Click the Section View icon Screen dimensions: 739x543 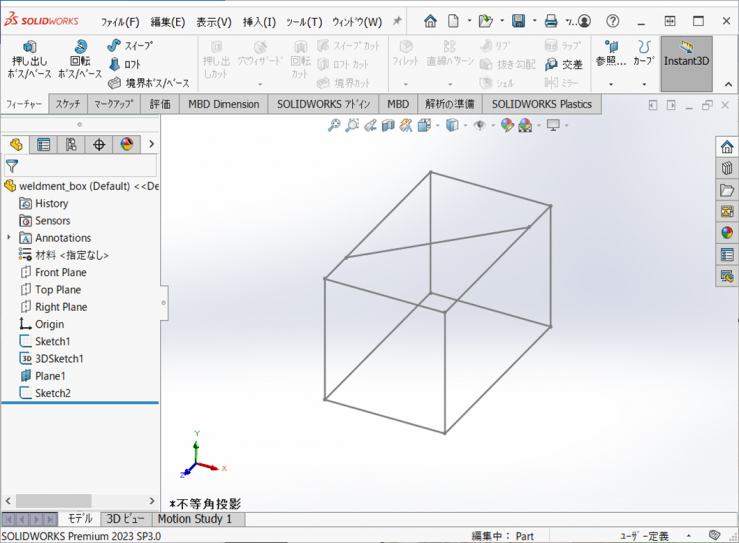click(x=388, y=125)
